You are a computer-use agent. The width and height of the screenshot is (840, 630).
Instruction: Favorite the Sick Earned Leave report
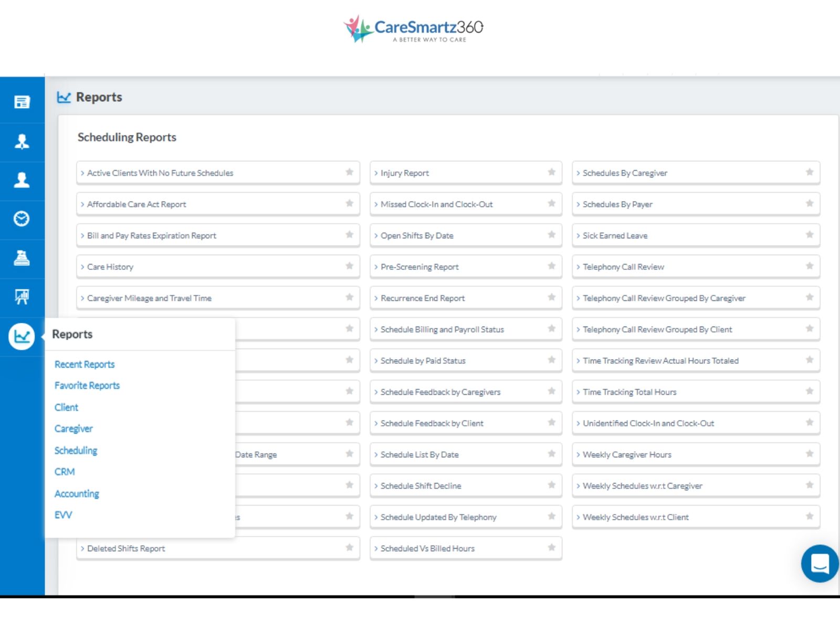point(810,235)
